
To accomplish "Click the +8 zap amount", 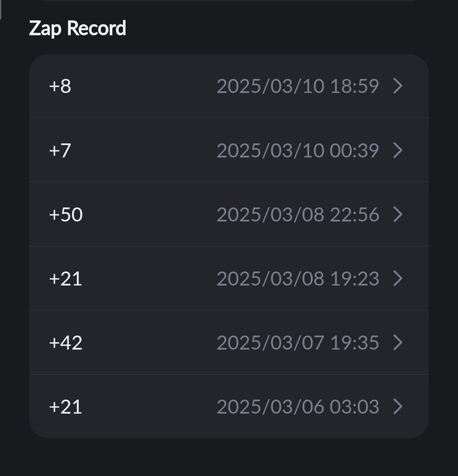I will click(60, 86).
